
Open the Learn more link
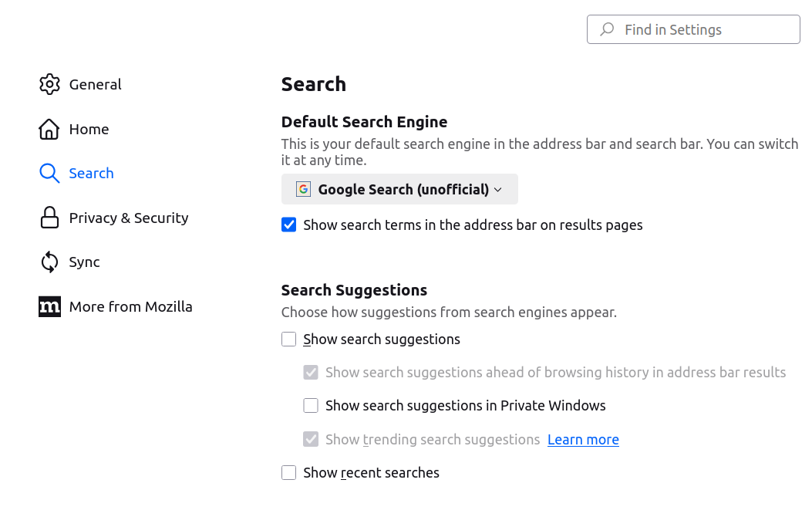click(x=583, y=440)
